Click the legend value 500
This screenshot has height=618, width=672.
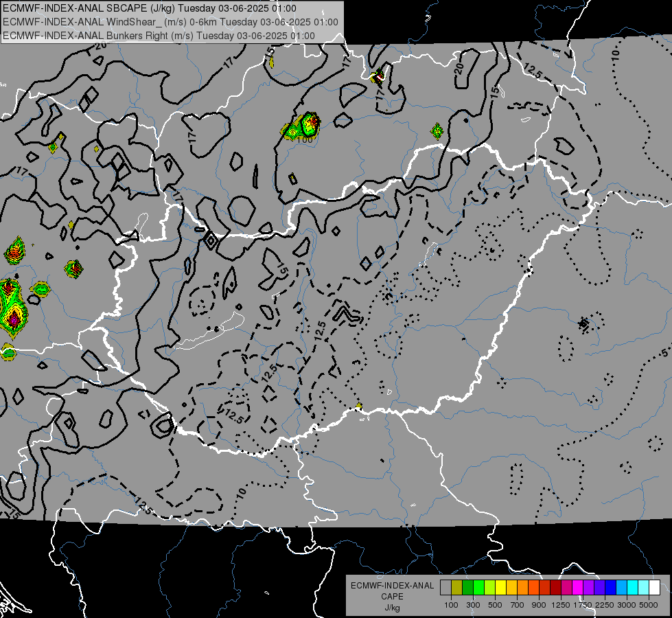(x=495, y=605)
